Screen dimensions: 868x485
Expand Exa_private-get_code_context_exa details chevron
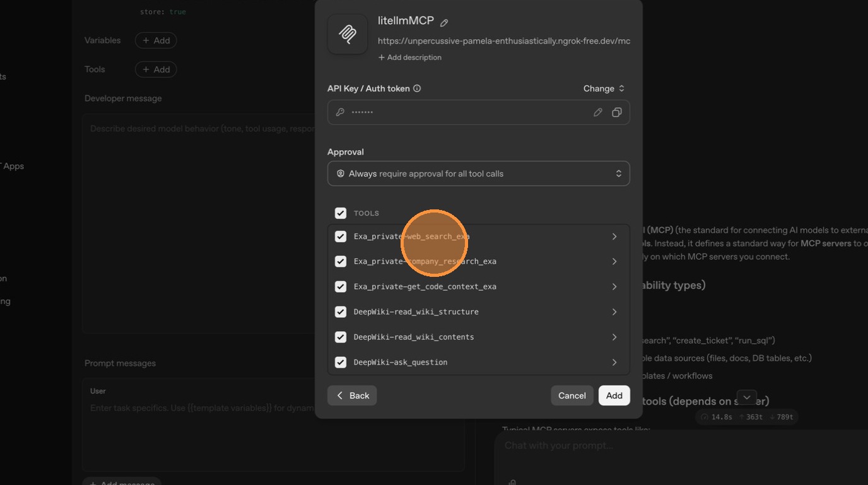click(614, 286)
